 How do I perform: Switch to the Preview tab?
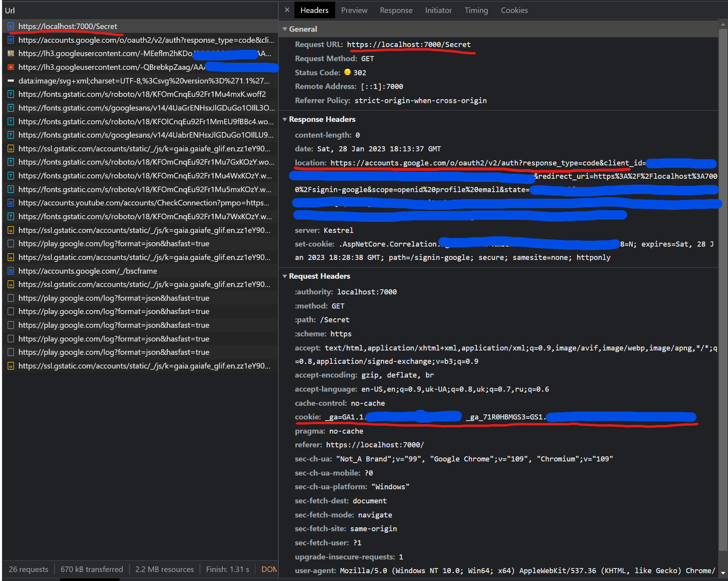tap(354, 10)
